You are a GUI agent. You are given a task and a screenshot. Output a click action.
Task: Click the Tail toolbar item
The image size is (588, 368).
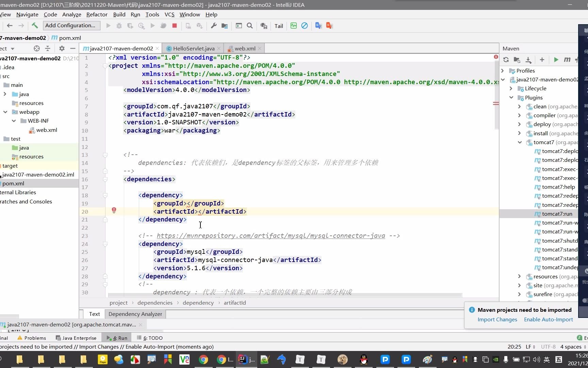coord(279,26)
